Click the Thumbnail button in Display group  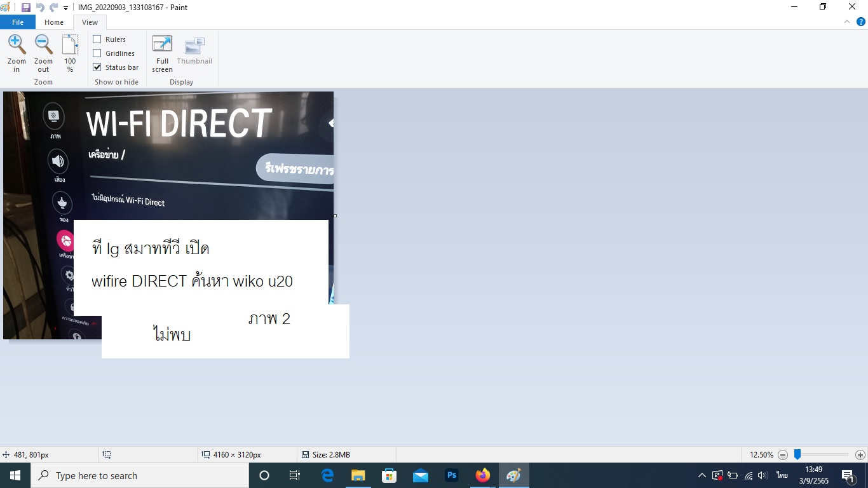(x=194, y=51)
